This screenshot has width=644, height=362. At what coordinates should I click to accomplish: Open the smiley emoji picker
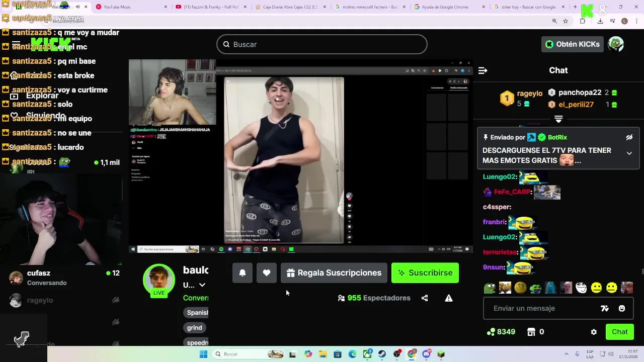point(622,308)
